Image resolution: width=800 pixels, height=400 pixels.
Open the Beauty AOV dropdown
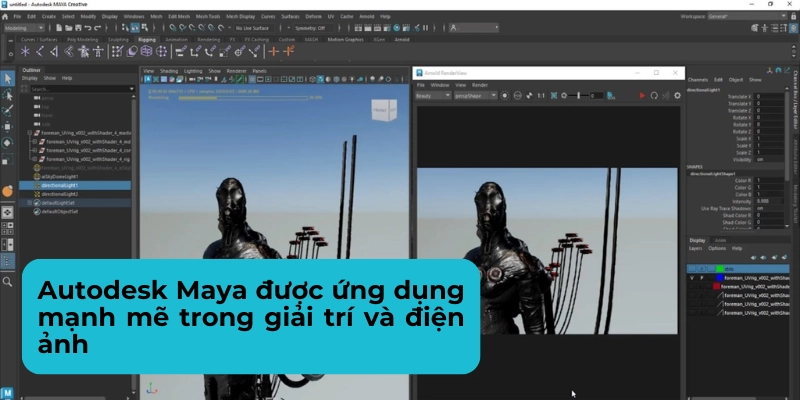coord(433,95)
